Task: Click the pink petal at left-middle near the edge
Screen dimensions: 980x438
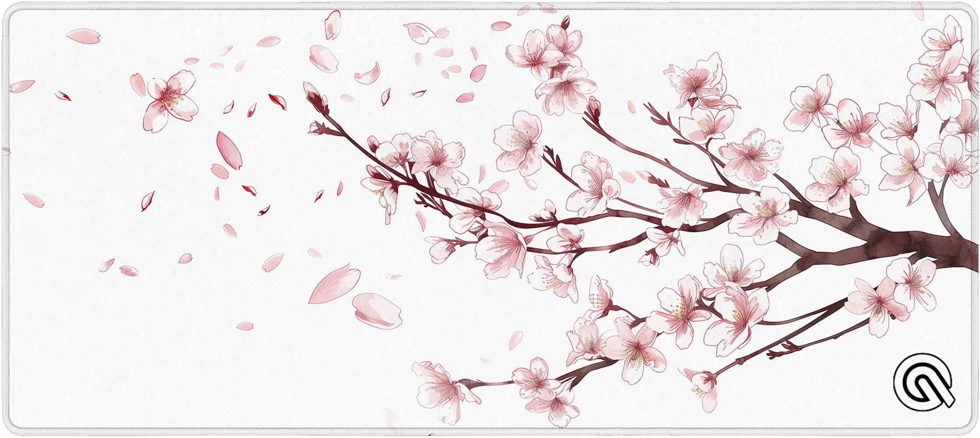Action: tap(33, 200)
